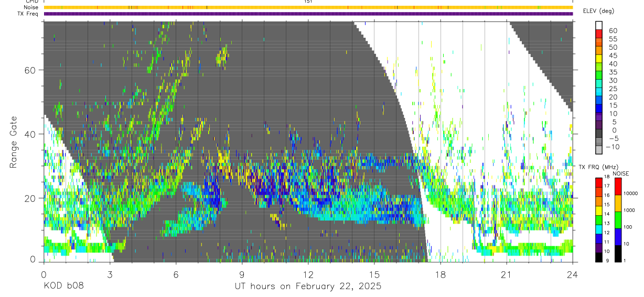The image size is (644, 297).
Task: Click the 'TX FRQ (MHz)' legend title
Action: click(599, 167)
